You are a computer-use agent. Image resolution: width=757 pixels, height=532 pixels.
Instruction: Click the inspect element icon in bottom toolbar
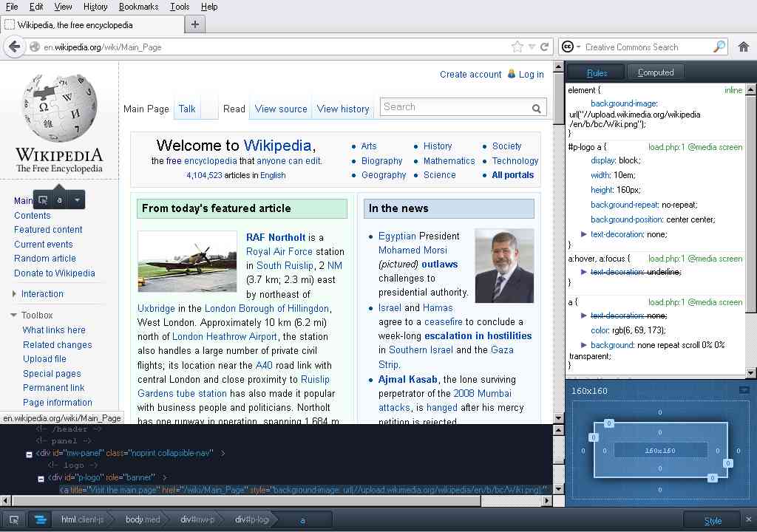(14, 520)
